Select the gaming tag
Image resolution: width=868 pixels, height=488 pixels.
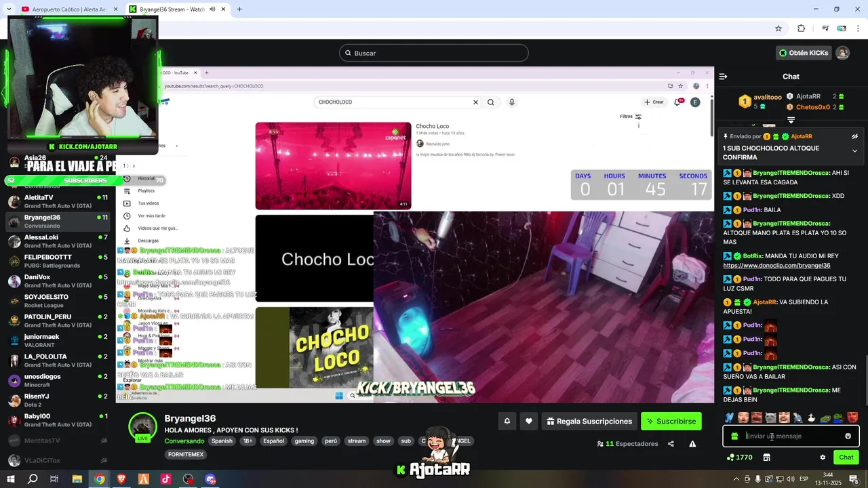click(304, 441)
